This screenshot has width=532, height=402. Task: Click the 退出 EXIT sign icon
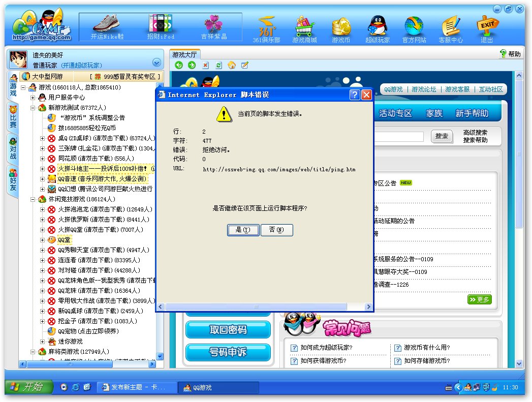pyautogui.click(x=487, y=29)
